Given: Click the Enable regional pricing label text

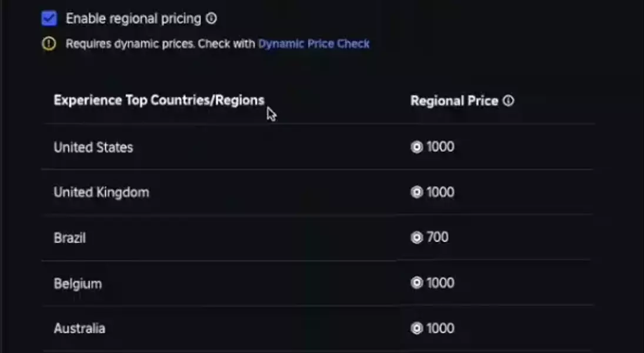Looking at the screenshot, I should [134, 19].
